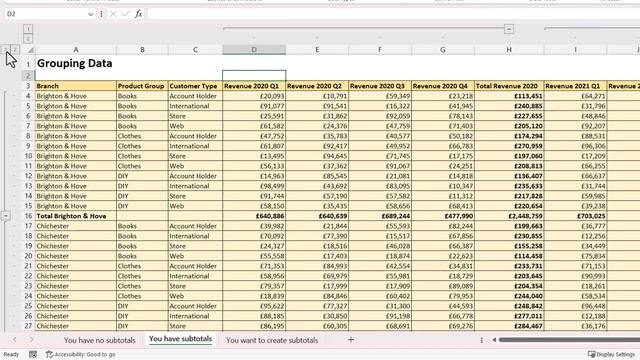
Task: Click into the formula bar input
Action: click(x=393, y=14)
